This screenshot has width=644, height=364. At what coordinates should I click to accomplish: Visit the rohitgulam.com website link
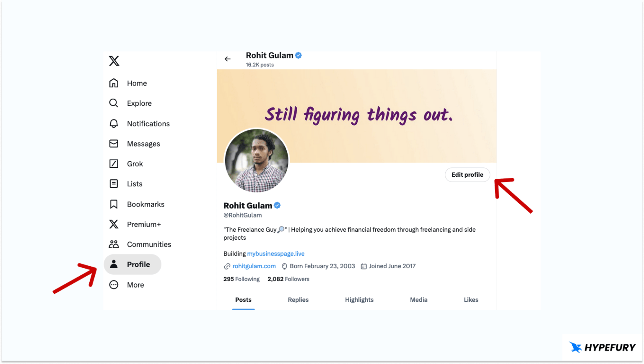[x=254, y=266]
